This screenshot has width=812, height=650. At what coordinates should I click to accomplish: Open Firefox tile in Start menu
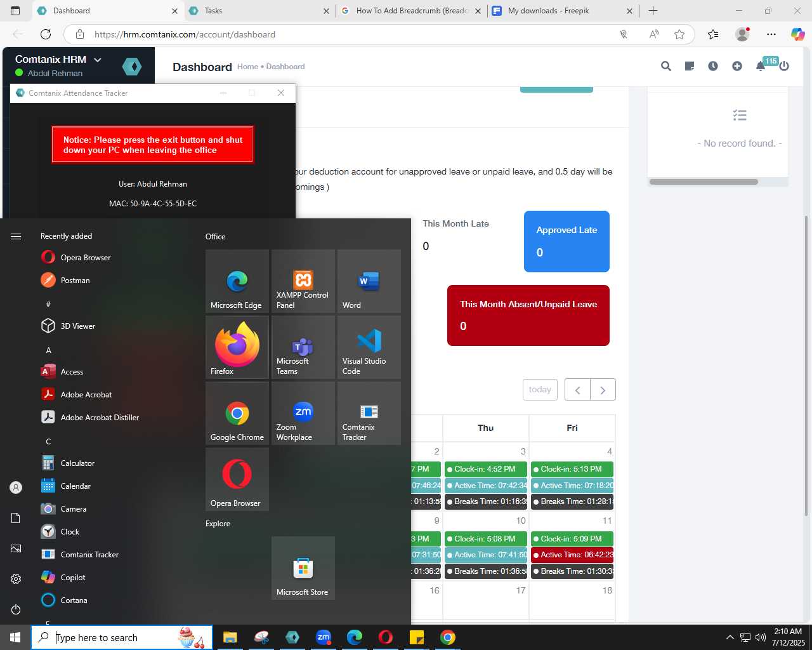coord(237,347)
